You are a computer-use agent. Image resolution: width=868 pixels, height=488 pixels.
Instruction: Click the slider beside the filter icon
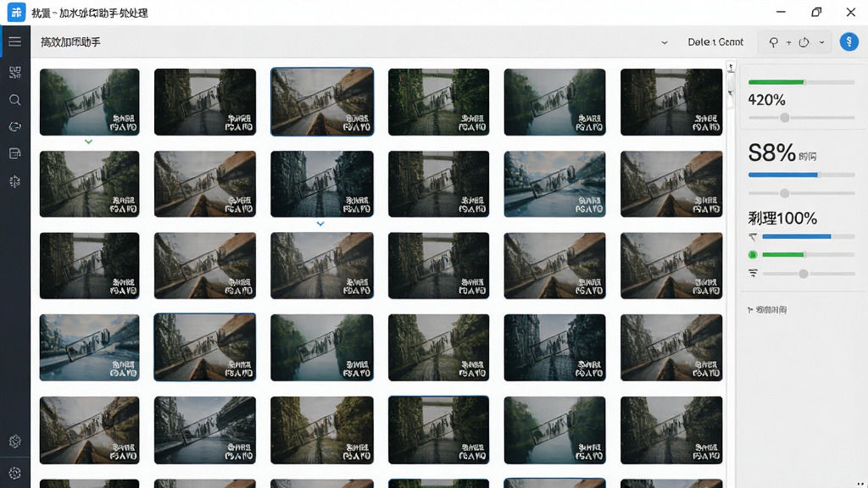(x=808, y=274)
